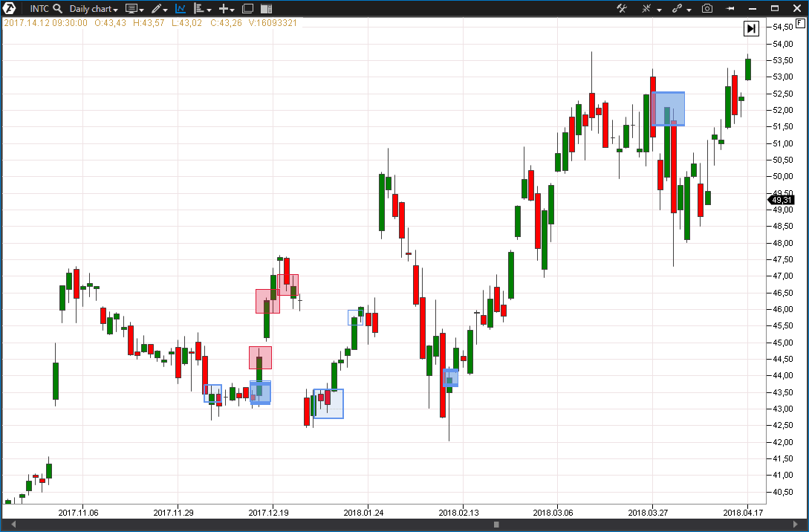Toggle the side panel layout icon
809x532 pixels.
click(267, 9)
